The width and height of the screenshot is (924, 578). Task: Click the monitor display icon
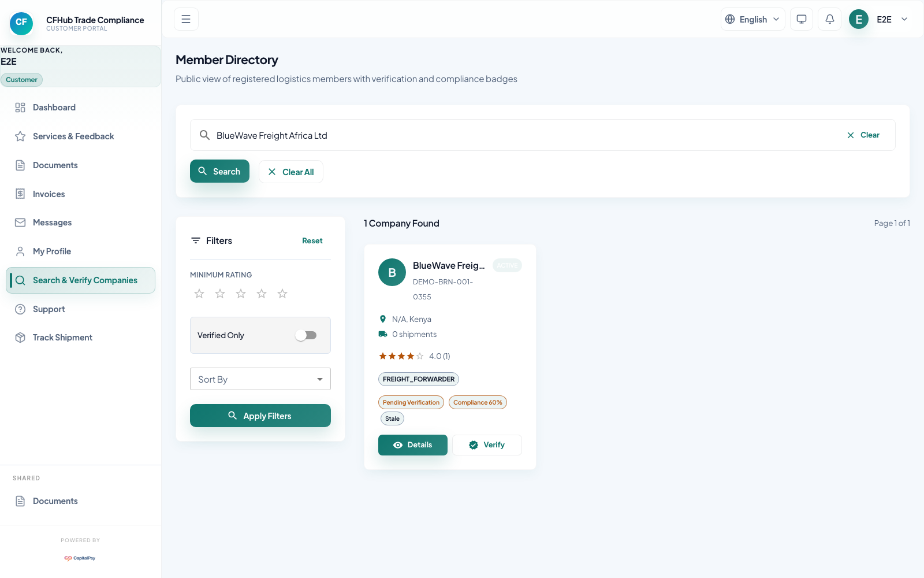(x=801, y=19)
